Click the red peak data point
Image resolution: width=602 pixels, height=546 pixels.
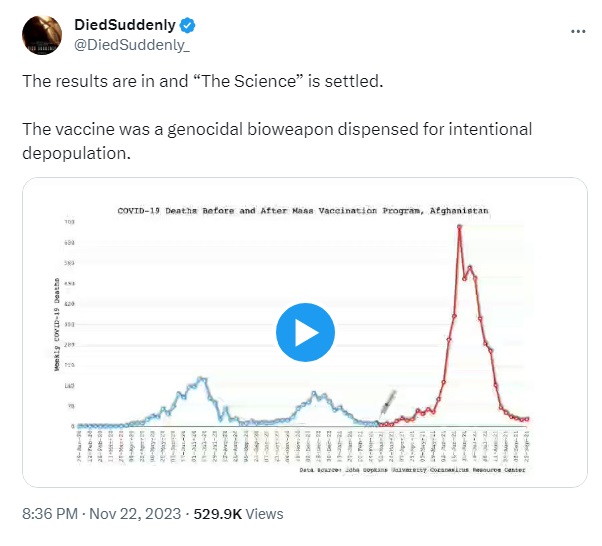coord(459,226)
